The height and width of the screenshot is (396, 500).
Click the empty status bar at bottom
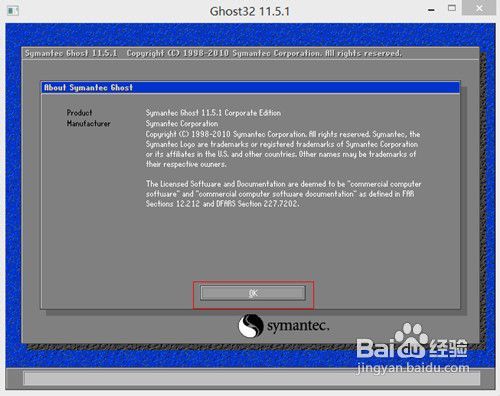pyautogui.click(x=252, y=379)
